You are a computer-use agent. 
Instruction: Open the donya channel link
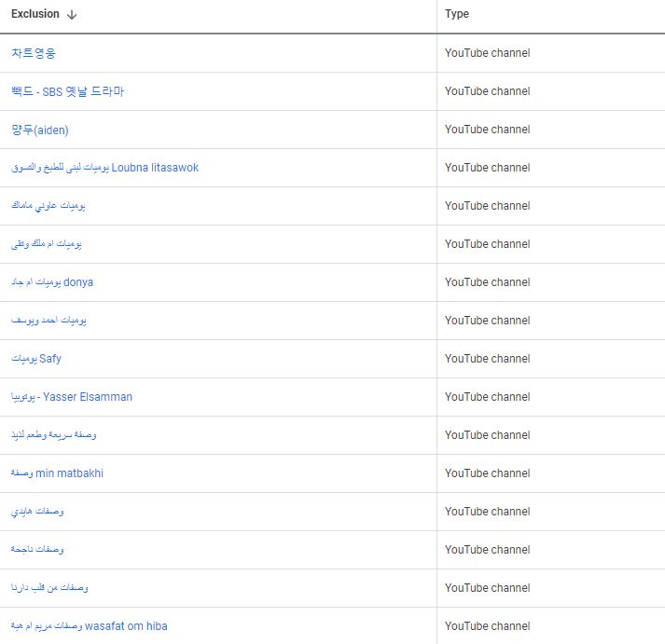[52, 282]
